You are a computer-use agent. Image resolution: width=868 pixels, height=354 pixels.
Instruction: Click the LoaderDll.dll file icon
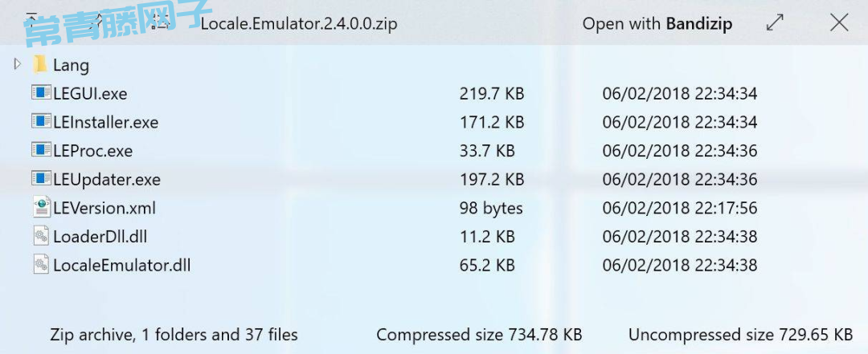coord(41,236)
